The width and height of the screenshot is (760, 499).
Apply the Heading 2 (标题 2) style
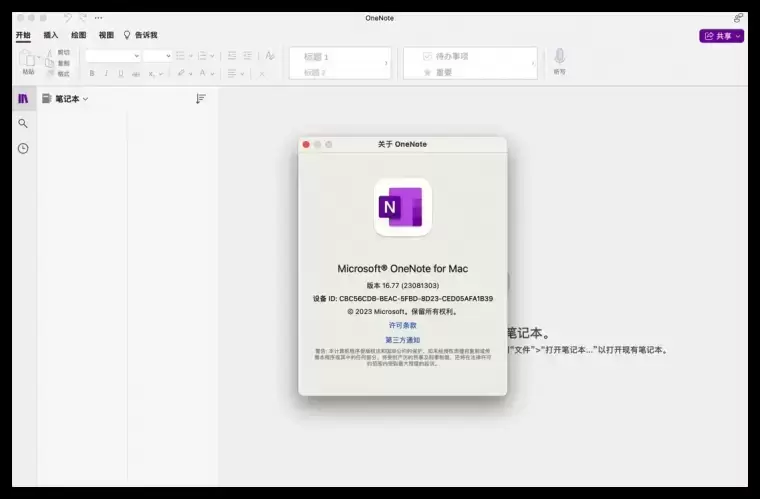315,73
